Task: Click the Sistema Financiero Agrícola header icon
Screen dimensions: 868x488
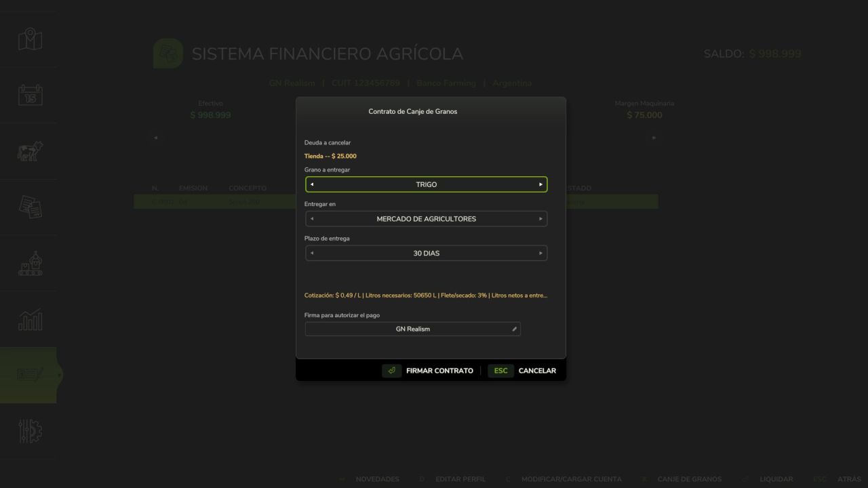Action: [x=168, y=54]
